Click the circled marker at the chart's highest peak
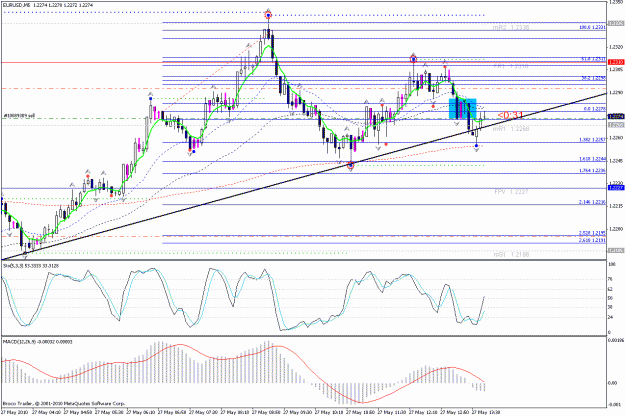 click(268, 16)
